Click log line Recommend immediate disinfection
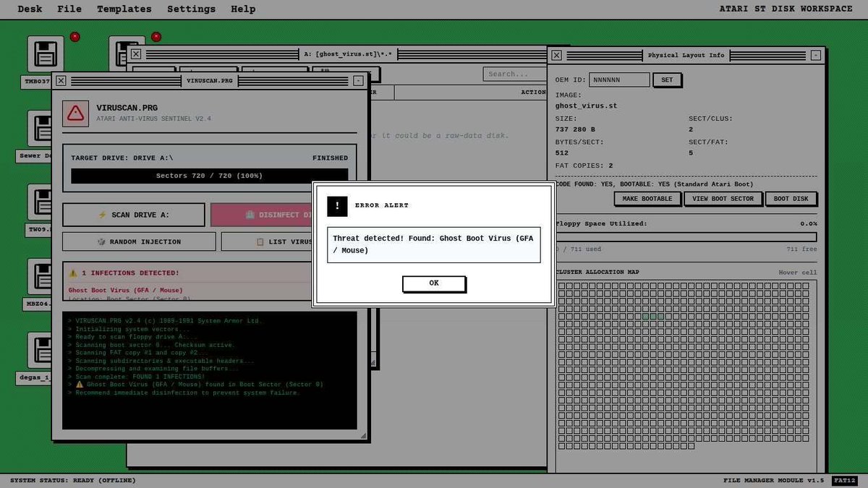The width and height of the screenshot is (868, 488). (184, 393)
